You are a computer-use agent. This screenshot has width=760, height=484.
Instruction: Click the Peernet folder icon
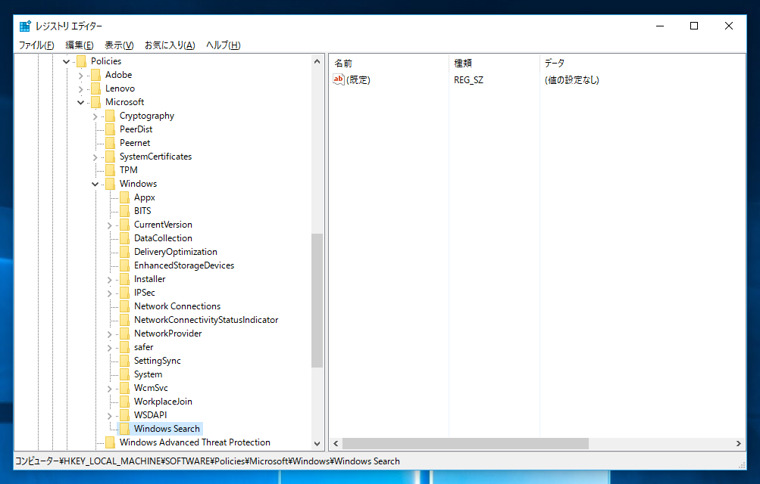[111, 143]
